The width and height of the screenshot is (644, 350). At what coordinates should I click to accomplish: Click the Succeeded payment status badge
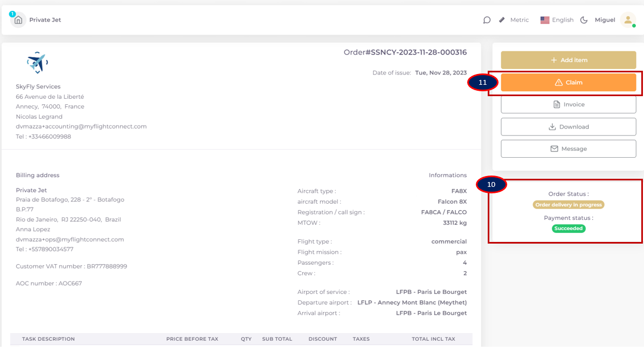(568, 228)
